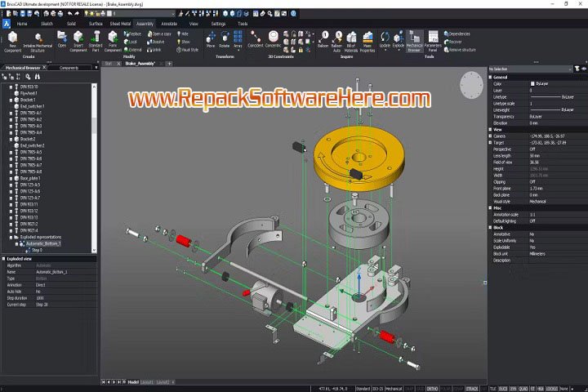
Task: Open the Bill of Materials tool
Action: (x=351, y=42)
